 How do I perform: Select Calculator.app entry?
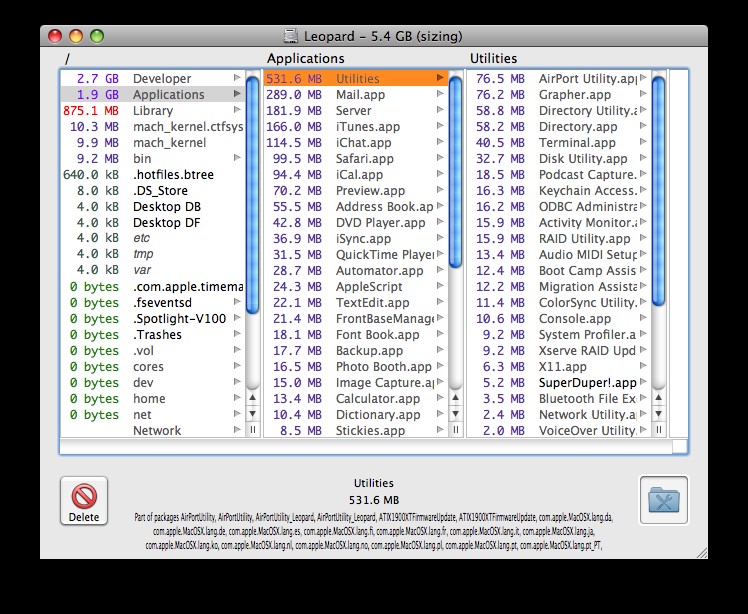356,398
